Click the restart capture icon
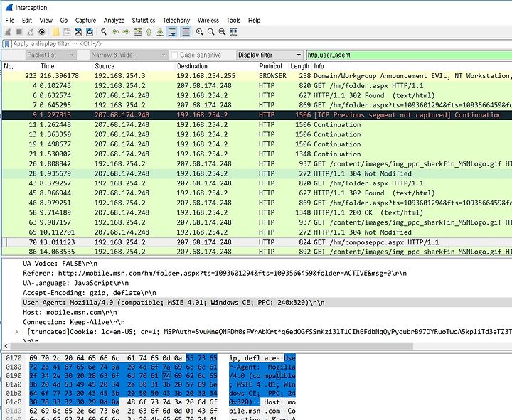Image resolution: width=512 pixels, height=420 pixels. point(31,32)
